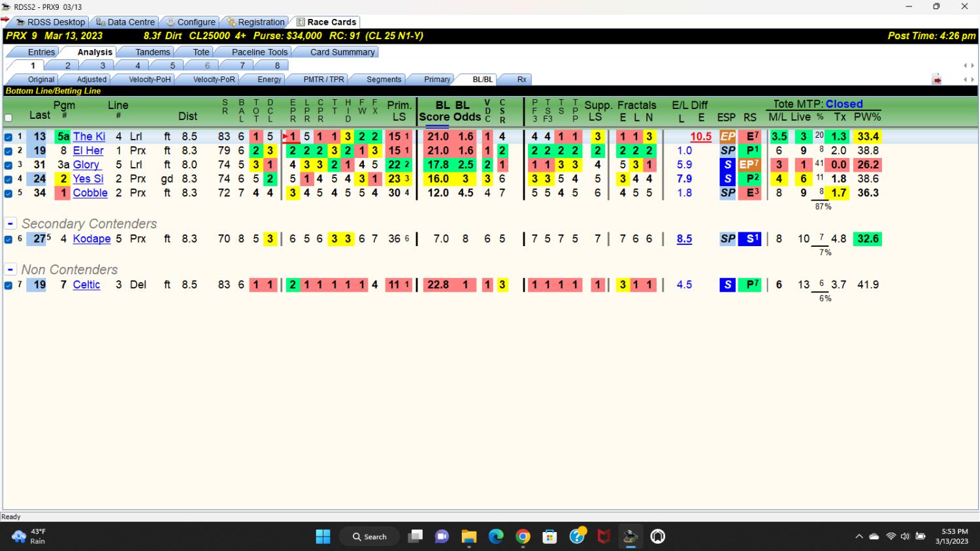Switch to Energy view tab
The height and width of the screenshot is (551, 980).
point(269,80)
